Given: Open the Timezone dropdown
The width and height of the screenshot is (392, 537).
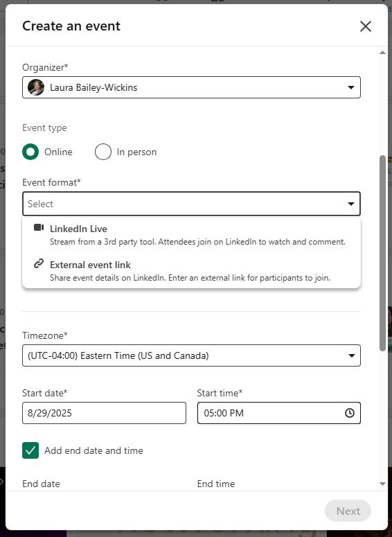Looking at the screenshot, I should (x=191, y=355).
